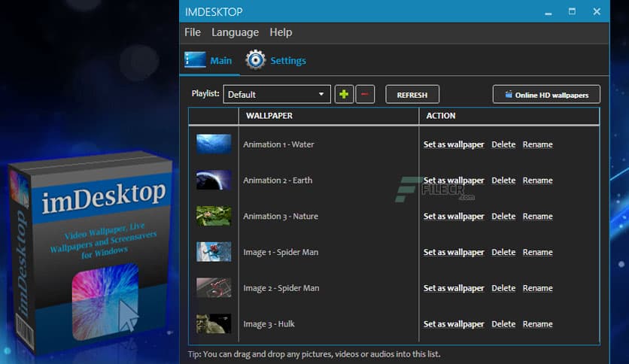The height and width of the screenshot is (364, 629).
Task: Rename Animation 1 - Water
Action: (537, 144)
